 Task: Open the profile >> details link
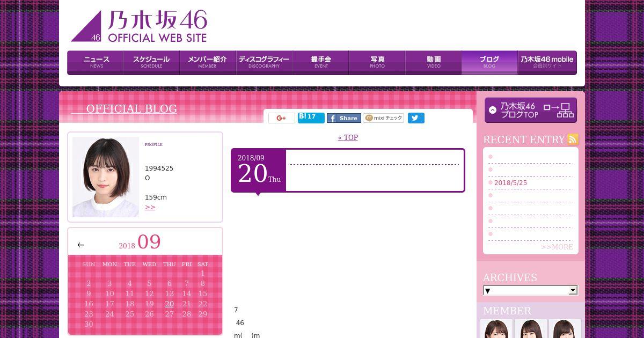pos(150,207)
